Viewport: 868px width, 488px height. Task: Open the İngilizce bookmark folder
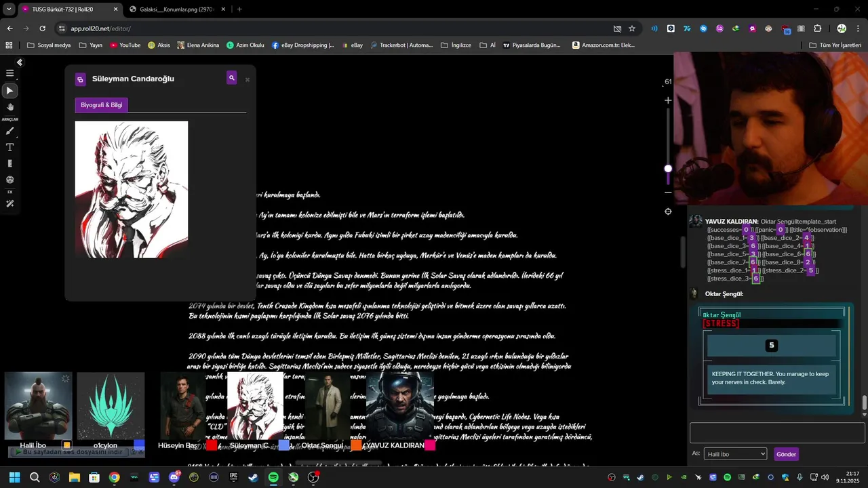click(456, 45)
